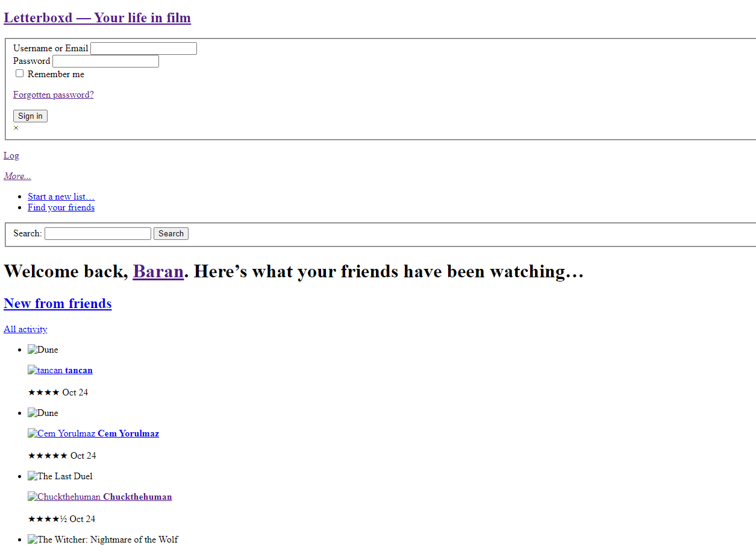The image size is (756, 554).
Task: Close the sign-in form with the × mark
Action: (x=16, y=128)
